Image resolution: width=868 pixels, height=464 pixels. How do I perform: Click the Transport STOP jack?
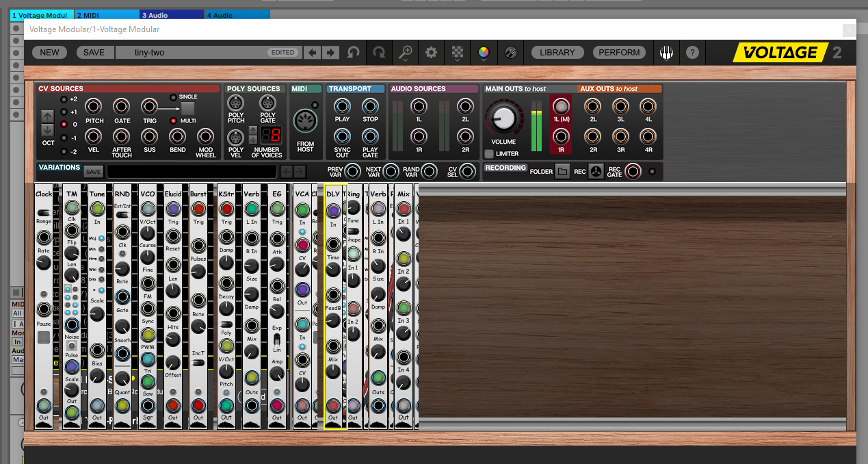[x=370, y=106]
